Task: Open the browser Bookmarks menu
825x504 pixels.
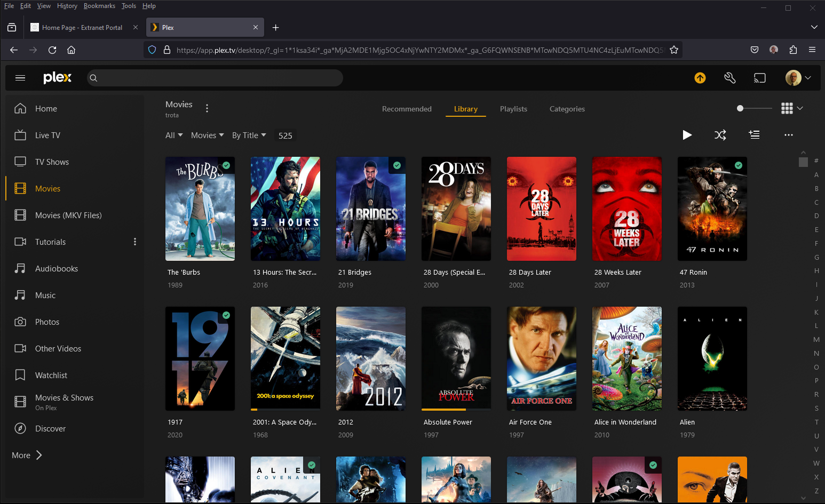Action: click(x=99, y=6)
